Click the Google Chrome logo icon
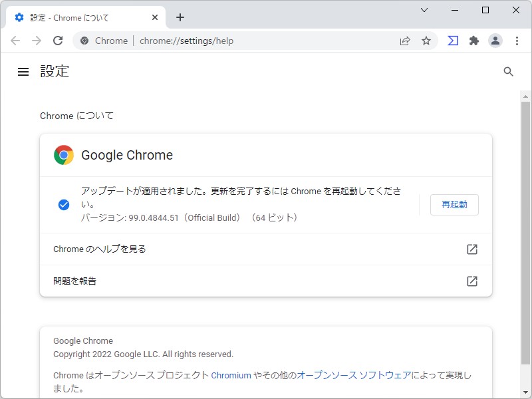The width and height of the screenshot is (532, 399). 63,155
